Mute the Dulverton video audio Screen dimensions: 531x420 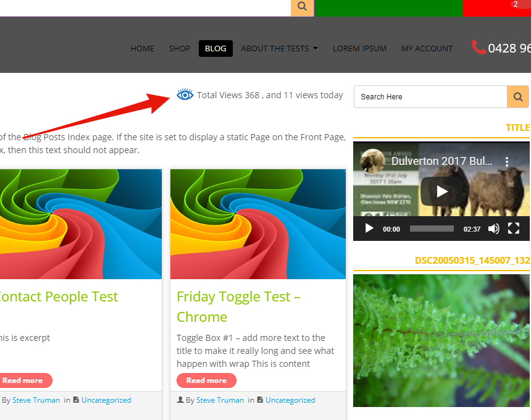click(x=493, y=228)
